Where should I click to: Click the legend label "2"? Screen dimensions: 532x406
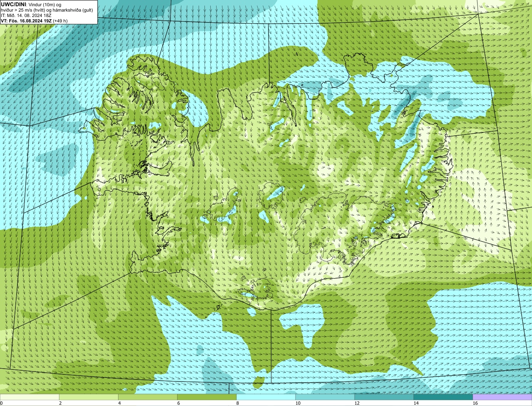coord(60,403)
